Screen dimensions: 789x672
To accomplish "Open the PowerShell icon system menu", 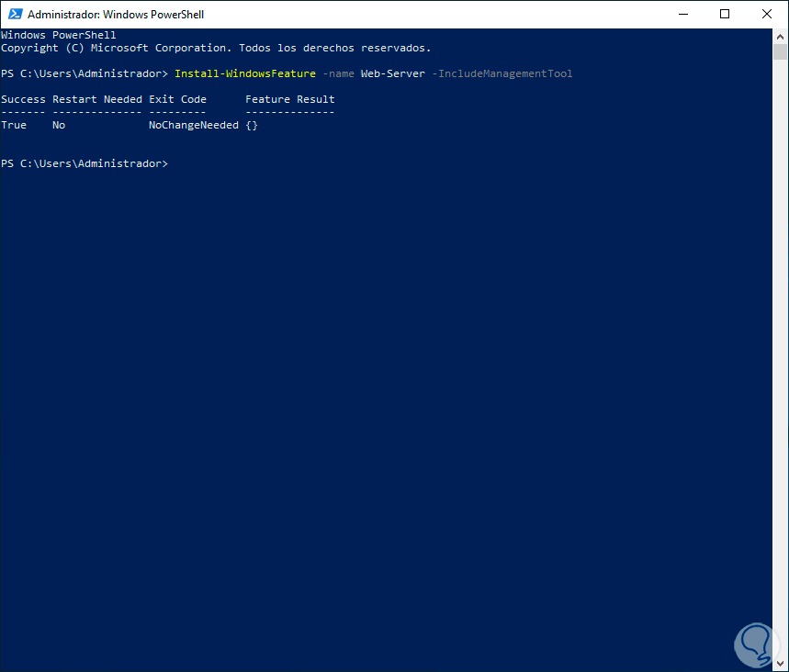I will pos(15,14).
